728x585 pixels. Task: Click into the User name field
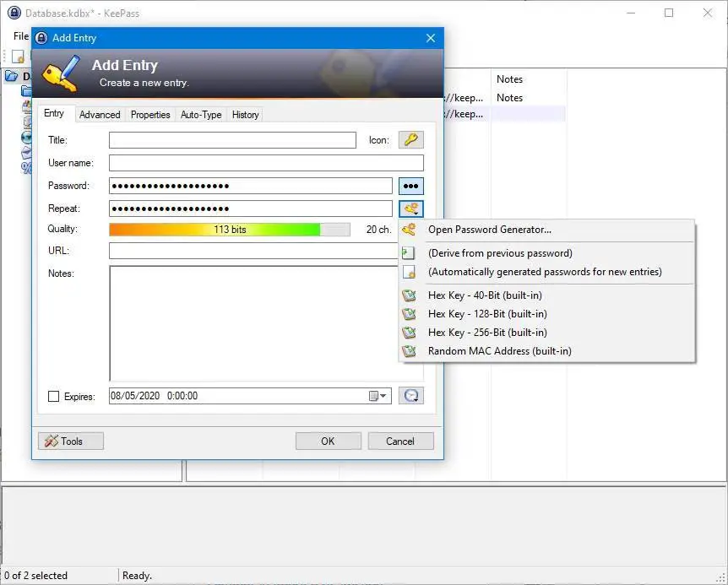pyautogui.click(x=266, y=163)
